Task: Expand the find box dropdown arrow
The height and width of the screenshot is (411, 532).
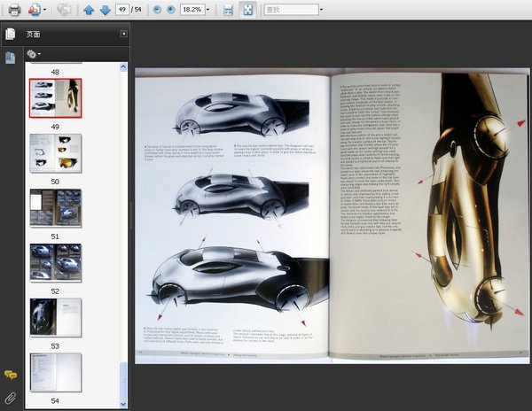Action: pos(321,10)
